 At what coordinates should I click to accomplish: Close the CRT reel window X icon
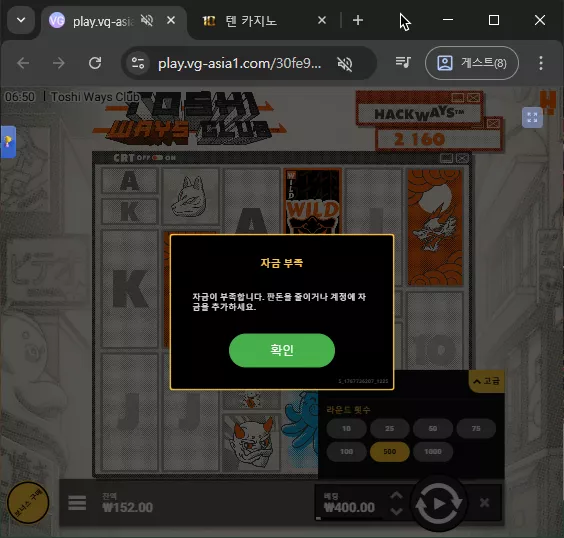click(462, 158)
